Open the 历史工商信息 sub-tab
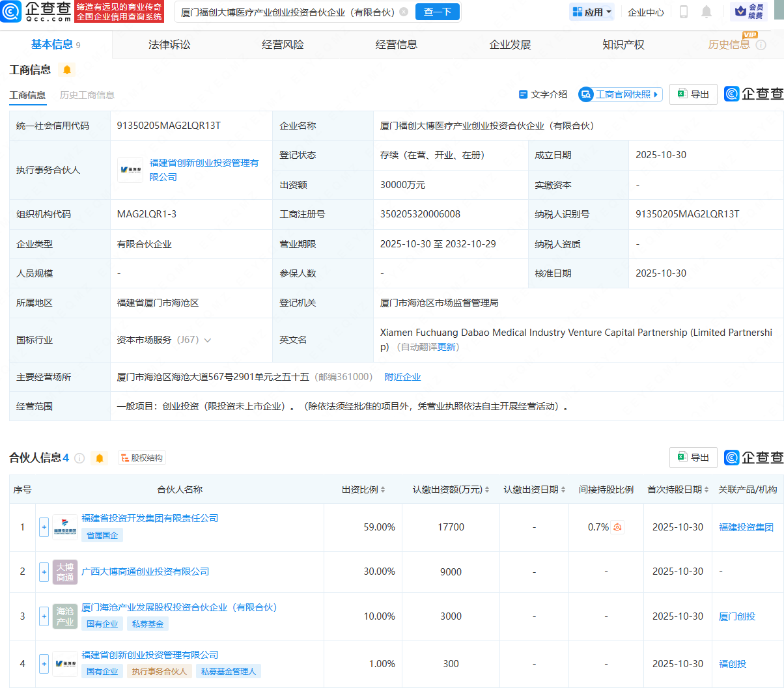The height and width of the screenshot is (688, 784). pos(87,95)
